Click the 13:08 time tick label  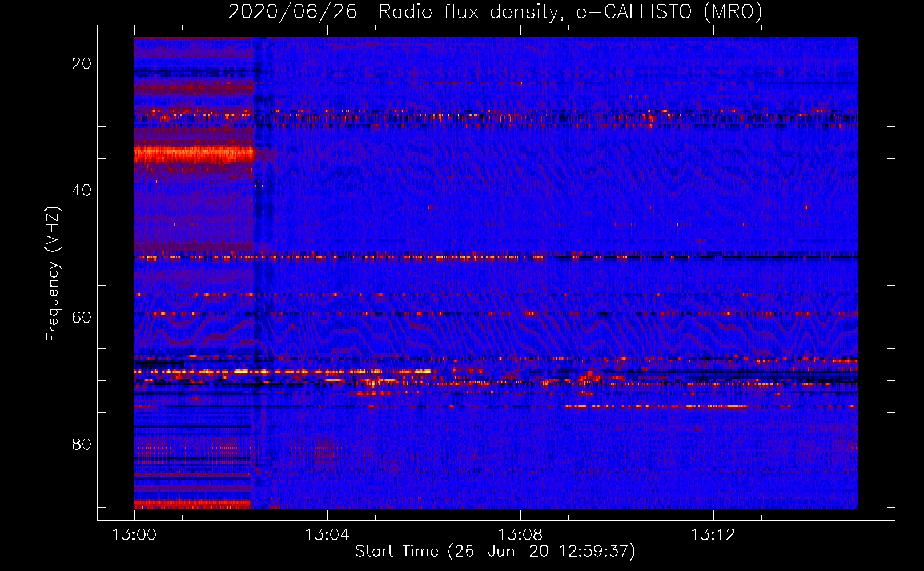point(520,535)
